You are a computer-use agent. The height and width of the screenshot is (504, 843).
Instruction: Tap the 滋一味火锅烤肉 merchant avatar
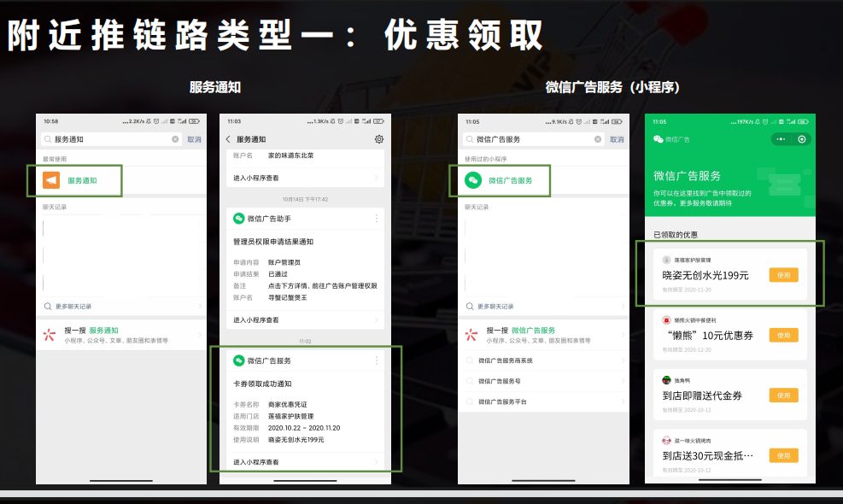[667, 441]
